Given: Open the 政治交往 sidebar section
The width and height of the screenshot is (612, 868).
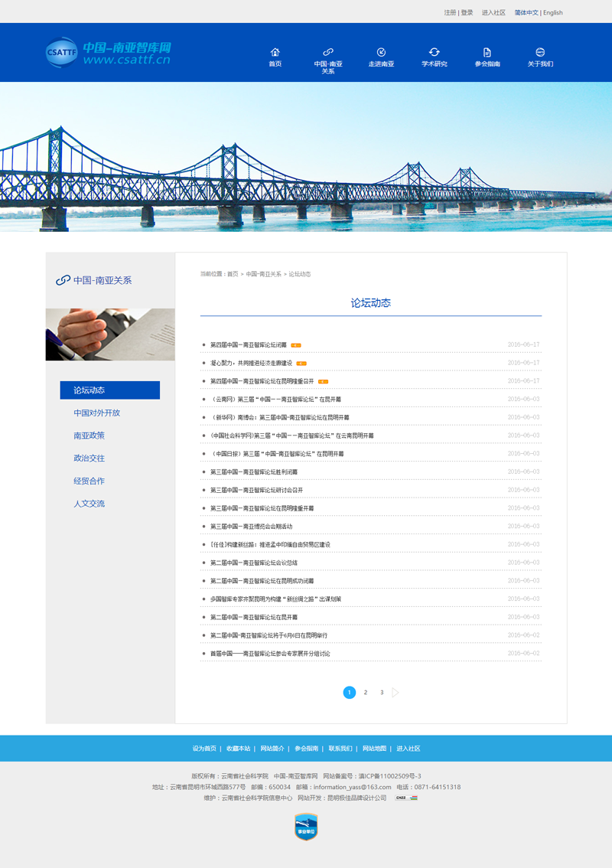Looking at the screenshot, I should pyautogui.click(x=89, y=458).
